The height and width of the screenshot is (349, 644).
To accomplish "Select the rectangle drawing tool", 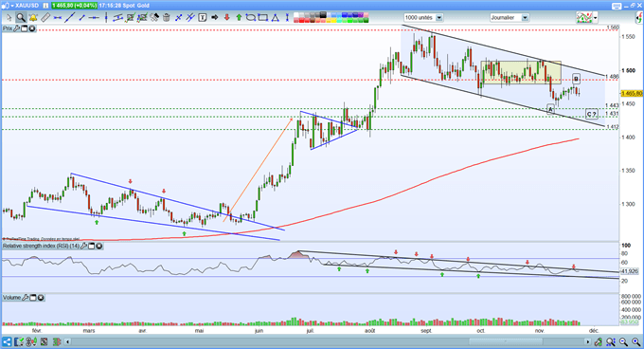I will [x=263, y=17].
